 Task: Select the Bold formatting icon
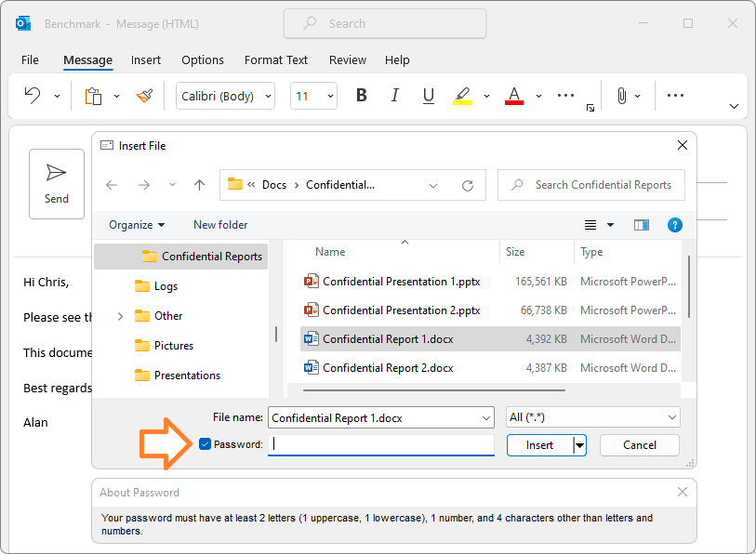tap(361, 96)
